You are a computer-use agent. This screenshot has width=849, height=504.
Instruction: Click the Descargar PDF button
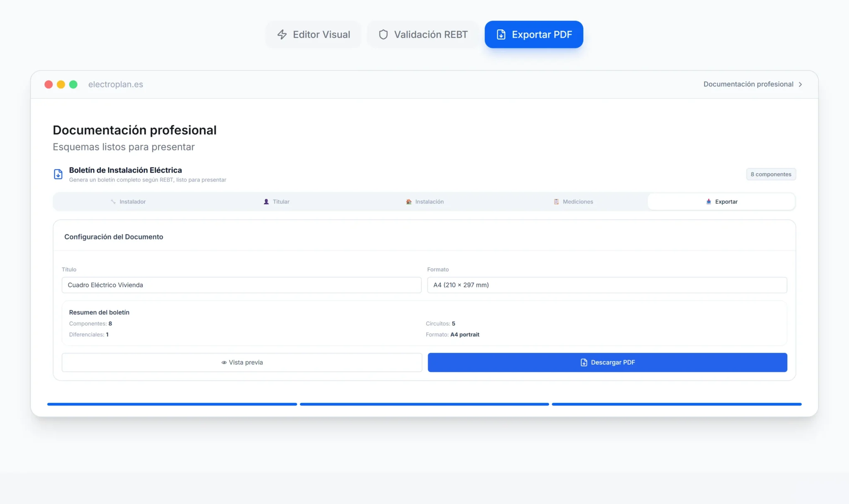tap(607, 362)
